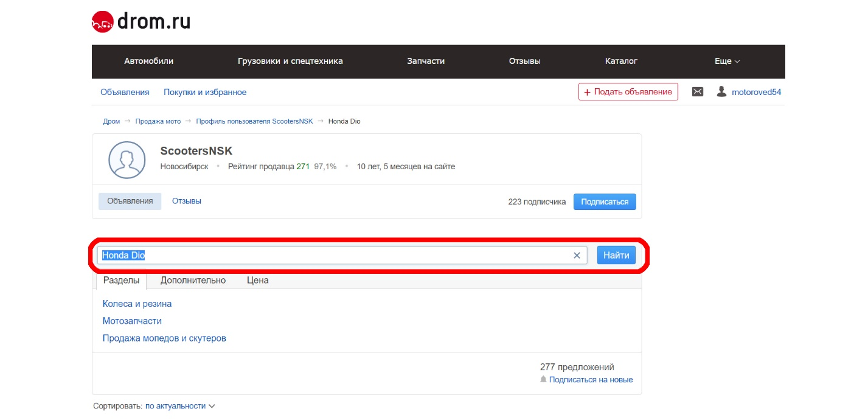Open the Цена filter tab
The height and width of the screenshot is (420, 868).
[258, 280]
